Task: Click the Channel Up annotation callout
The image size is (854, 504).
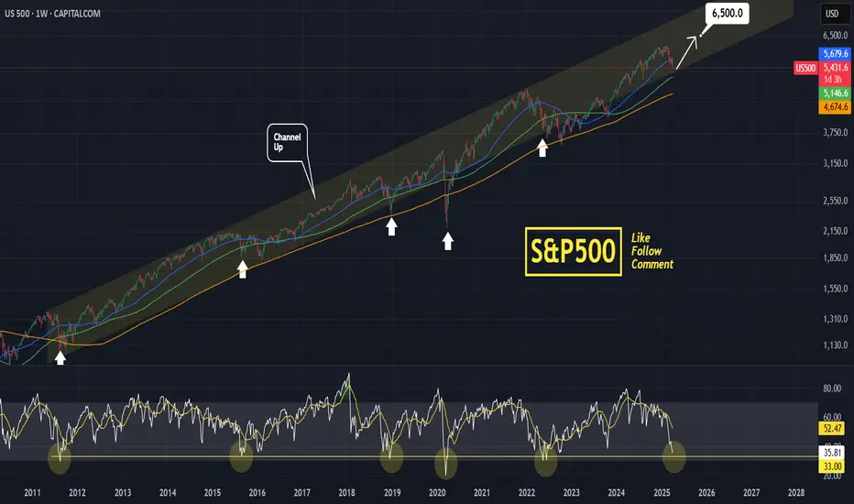Action: pyautogui.click(x=287, y=142)
